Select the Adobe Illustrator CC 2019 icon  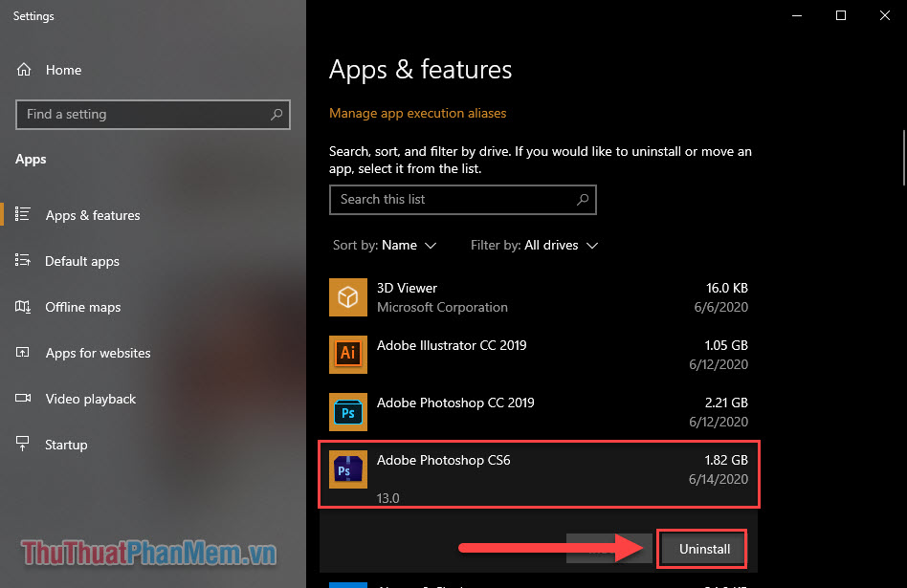coord(347,354)
